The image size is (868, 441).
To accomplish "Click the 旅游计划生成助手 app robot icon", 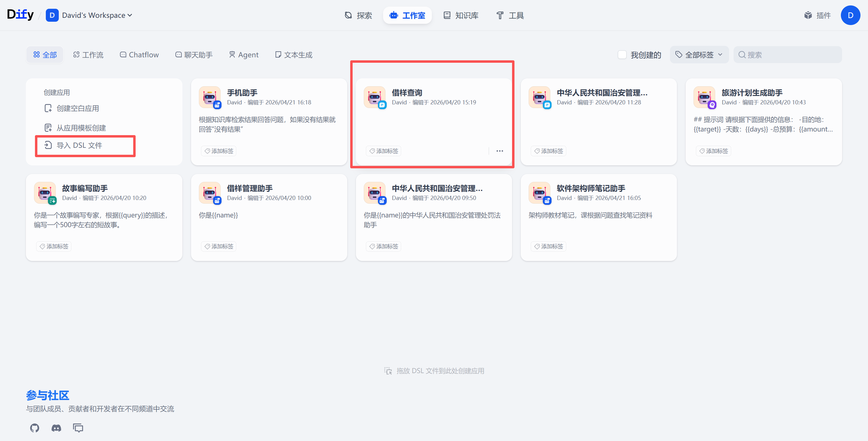I will tap(704, 97).
